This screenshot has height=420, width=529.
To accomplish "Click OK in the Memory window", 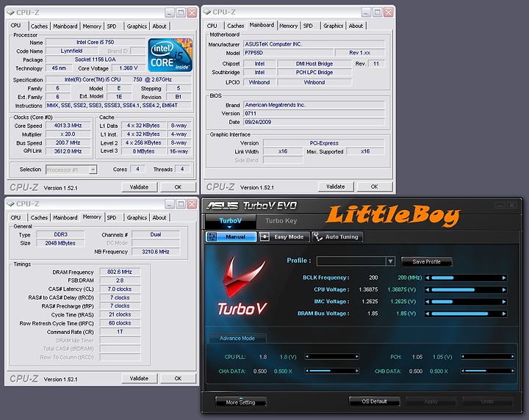I will (x=178, y=378).
